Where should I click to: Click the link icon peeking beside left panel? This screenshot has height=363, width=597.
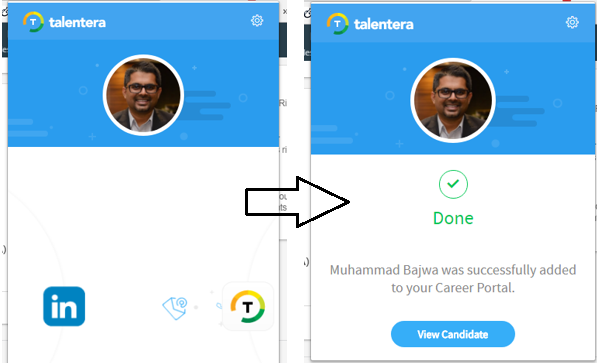[x=5, y=12]
